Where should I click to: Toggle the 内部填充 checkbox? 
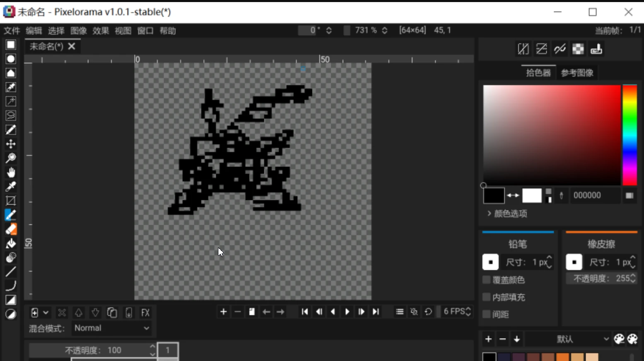(x=487, y=297)
